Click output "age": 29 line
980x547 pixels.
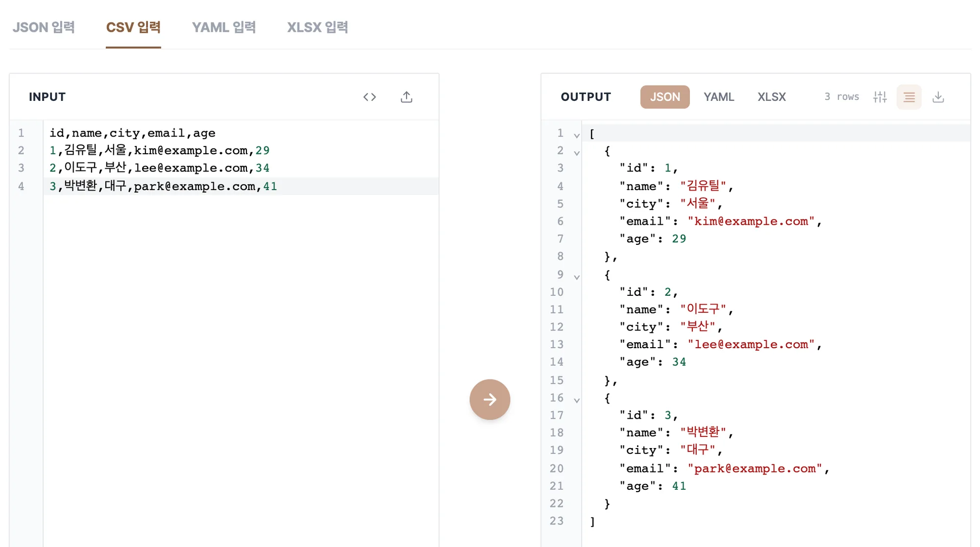pyautogui.click(x=653, y=239)
